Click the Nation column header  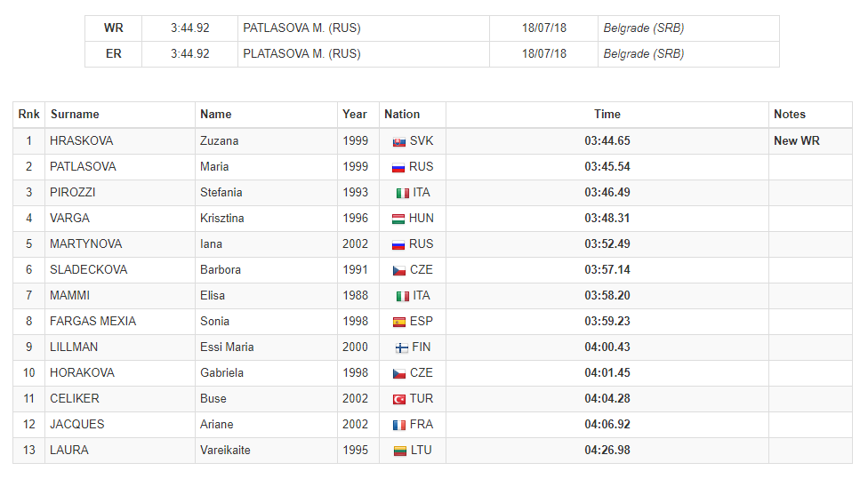click(x=402, y=114)
